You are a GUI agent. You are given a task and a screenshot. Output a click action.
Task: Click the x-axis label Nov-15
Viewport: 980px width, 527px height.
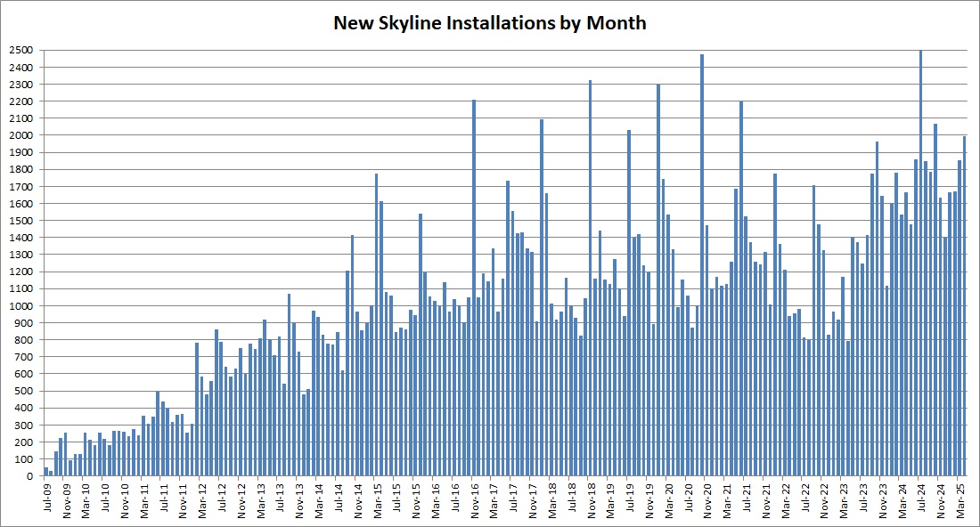click(416, 500)
